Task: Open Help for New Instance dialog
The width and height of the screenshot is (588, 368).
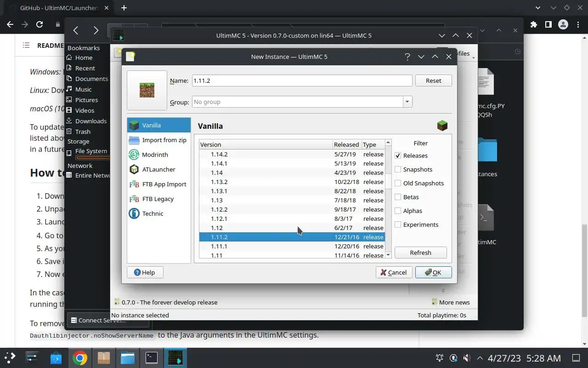Action: [145, 272]
